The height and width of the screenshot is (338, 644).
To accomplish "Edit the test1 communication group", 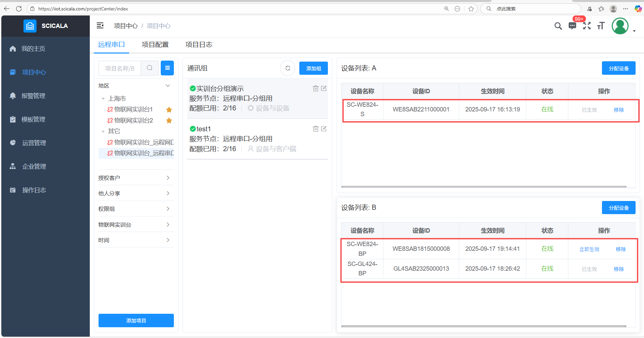I will 324,129.
